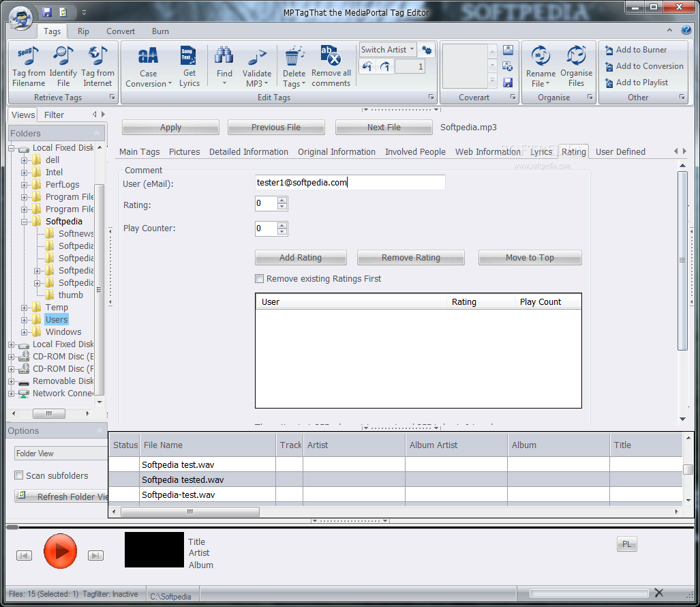700x607 pixels.
Task: Expand the Windows folder node
Action: pyautogui.click(x=24, y=332)
